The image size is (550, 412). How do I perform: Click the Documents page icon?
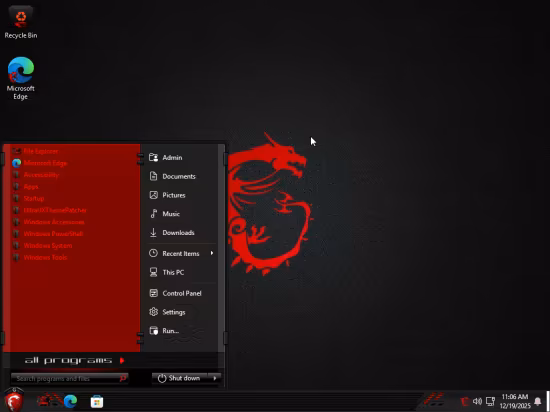click(x=153, y=176)
